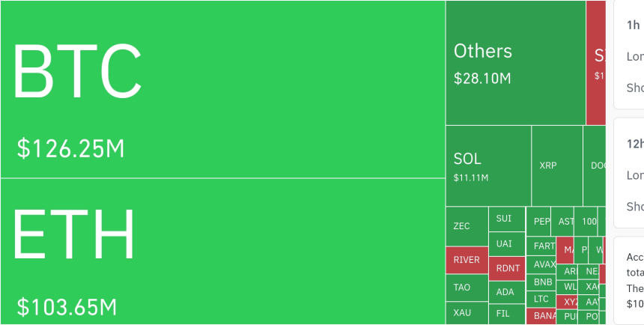Click the red RDNT tile
Image resolution: width=644 pixels, height=325 pixels.
(507, 268)
